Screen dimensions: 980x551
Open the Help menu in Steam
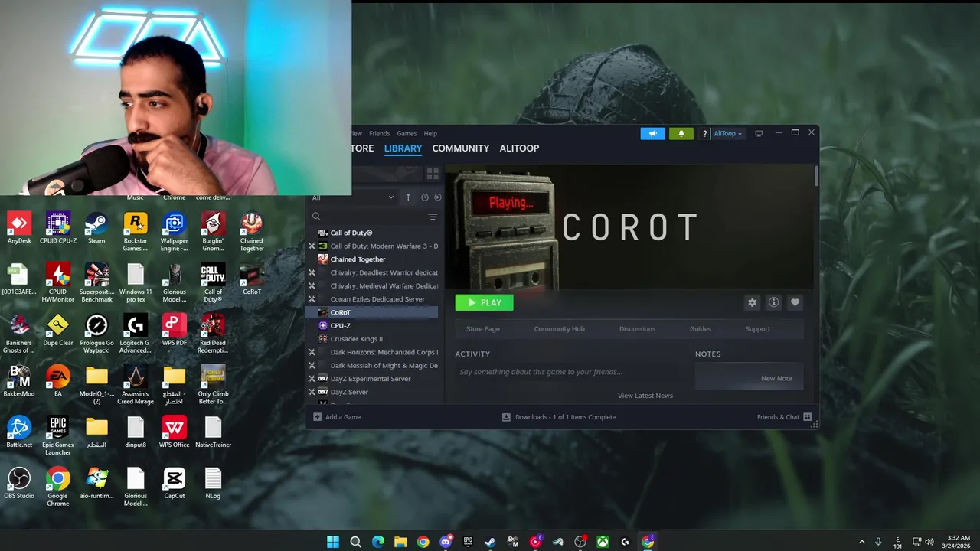pyautogui.click(x=430, y=133)
